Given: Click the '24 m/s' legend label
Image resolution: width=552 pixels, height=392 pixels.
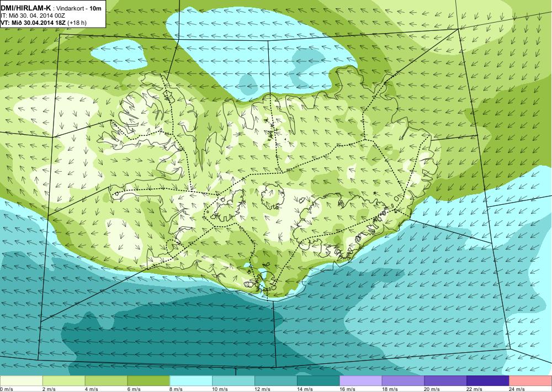Looking at the screenshot, I should tap(517, 389).
